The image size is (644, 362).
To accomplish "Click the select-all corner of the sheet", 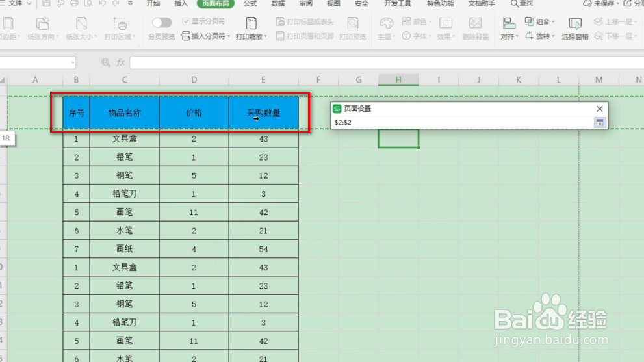I will [3, 80].
